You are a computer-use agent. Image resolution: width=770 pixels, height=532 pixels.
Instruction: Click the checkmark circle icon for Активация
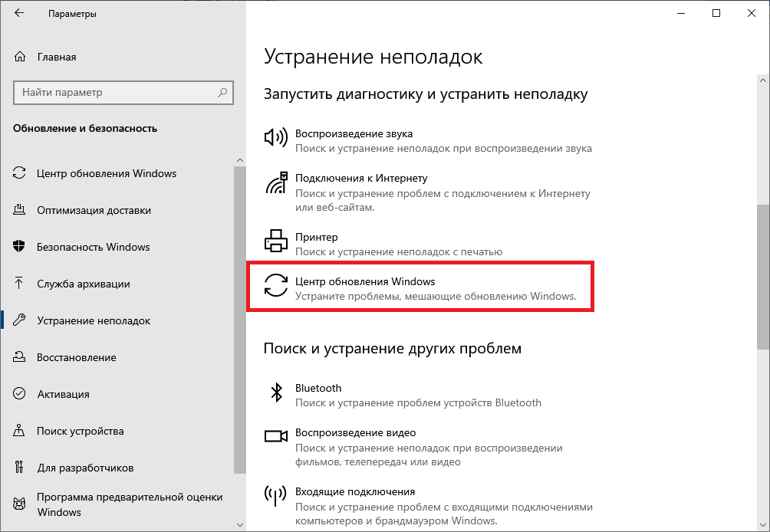(x=19, y=393)
